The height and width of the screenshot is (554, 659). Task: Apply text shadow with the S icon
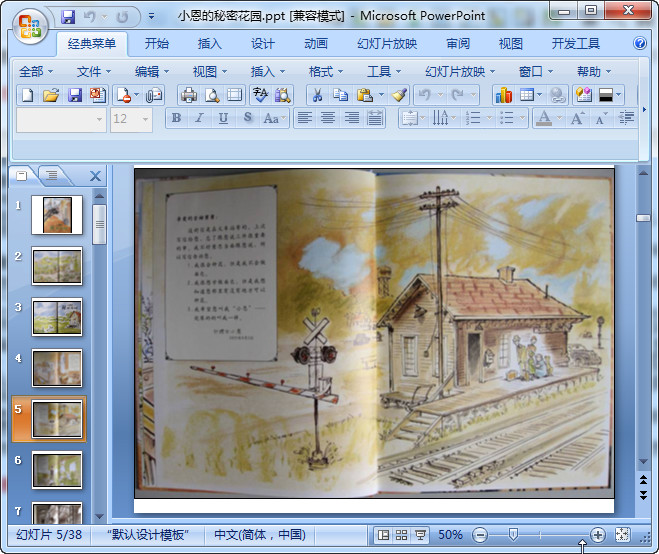pos(248,118)
